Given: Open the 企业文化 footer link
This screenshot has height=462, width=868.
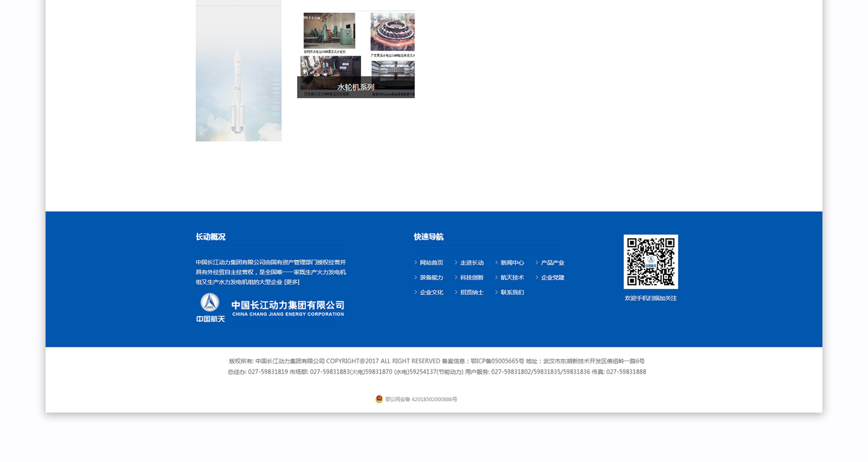Looking at the screenshot, I should [431, 292].
